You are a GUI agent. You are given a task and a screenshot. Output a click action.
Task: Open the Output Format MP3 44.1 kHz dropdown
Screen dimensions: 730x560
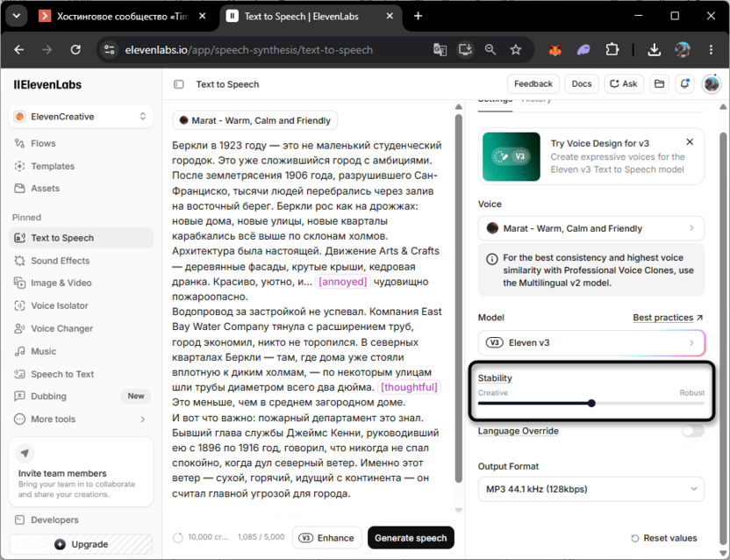click(x=590, y=489)
